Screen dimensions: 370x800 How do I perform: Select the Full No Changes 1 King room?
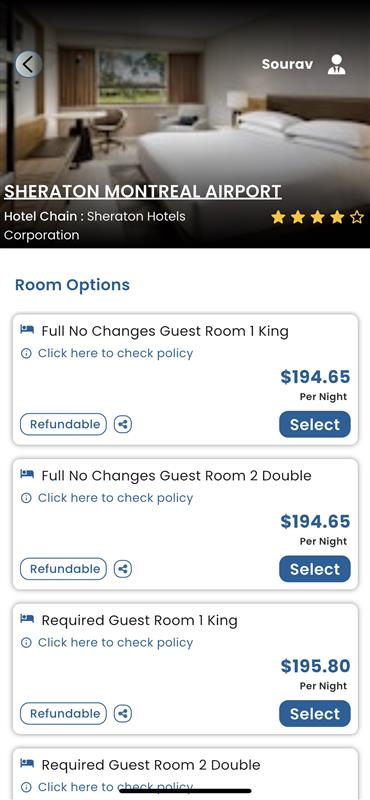point(315,424)
